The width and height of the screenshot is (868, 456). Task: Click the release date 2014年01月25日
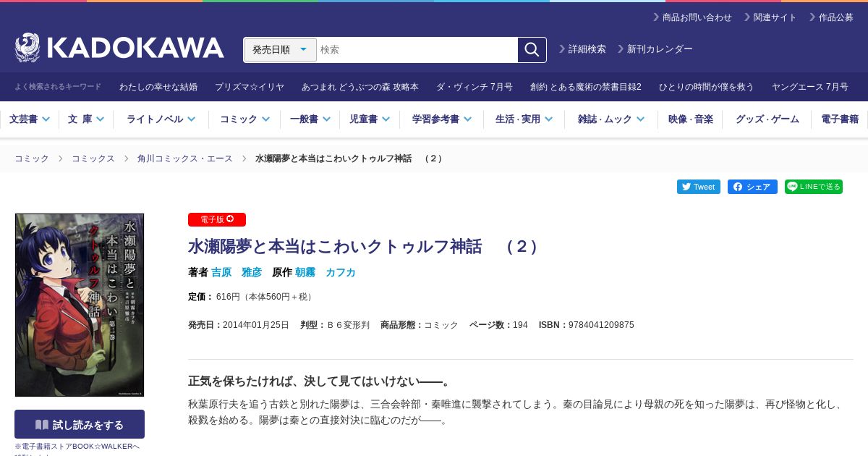[256, 325]
